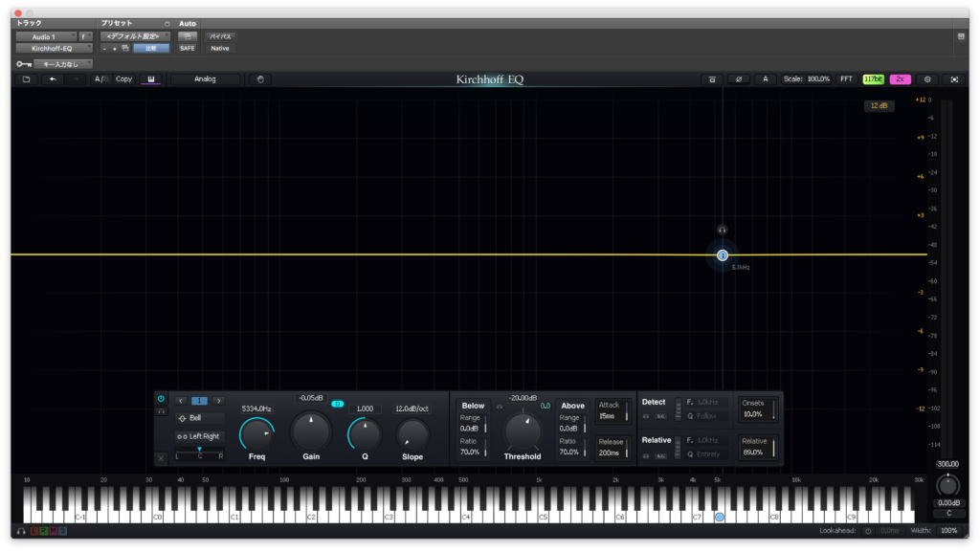Click the headphones icon above band node
This screenshot has width=980, height=552.
click(722, 230)
